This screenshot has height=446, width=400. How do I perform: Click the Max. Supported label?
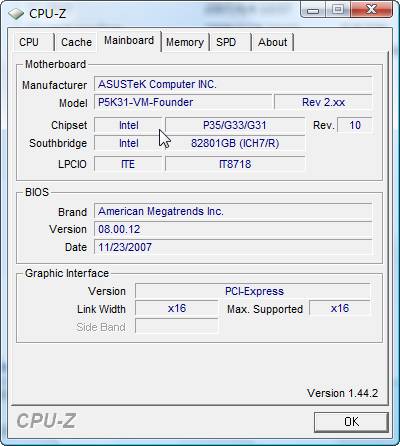[265, 309]
